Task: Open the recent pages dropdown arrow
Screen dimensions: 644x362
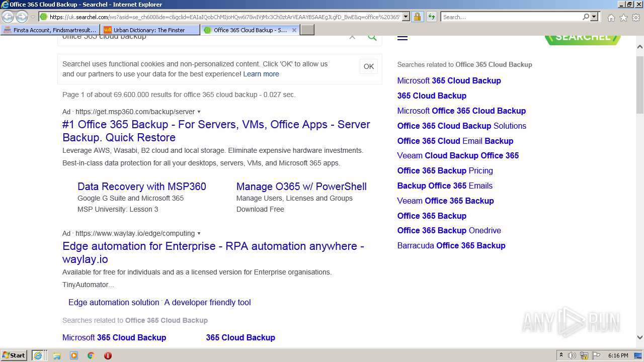Action: click(33, 17)
